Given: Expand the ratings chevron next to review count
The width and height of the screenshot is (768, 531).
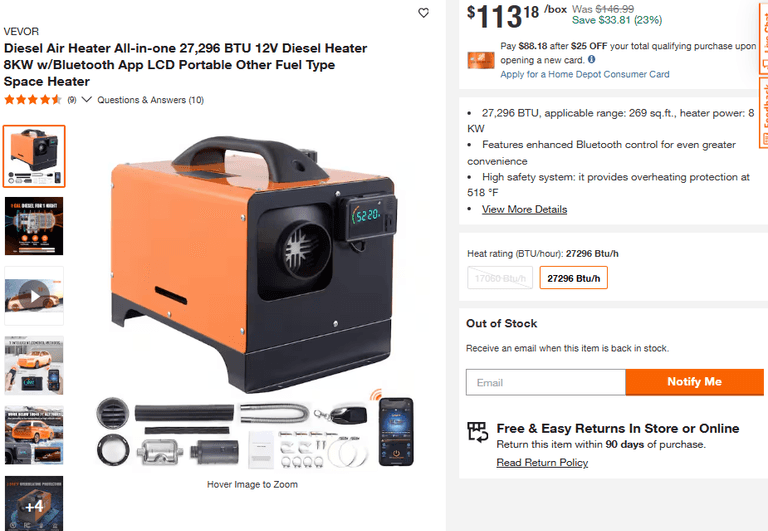Looking at the screenshot, I should pyautogui.click(x=87, y=100).
